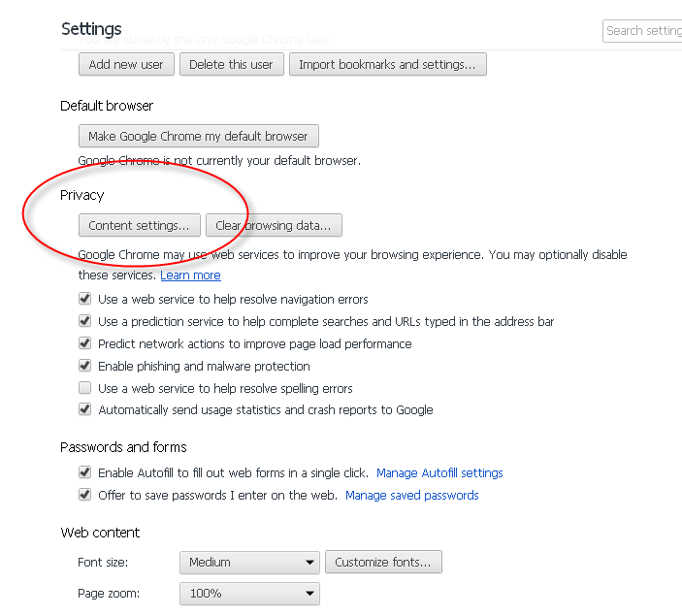
Task: Open Clear browsing data dialog
Action: coord(274,225)
